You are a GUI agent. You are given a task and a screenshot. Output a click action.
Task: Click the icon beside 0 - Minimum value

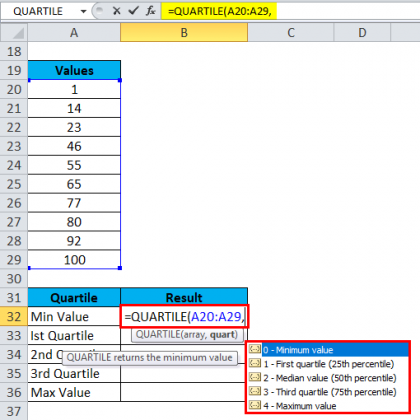coord(255,349)
